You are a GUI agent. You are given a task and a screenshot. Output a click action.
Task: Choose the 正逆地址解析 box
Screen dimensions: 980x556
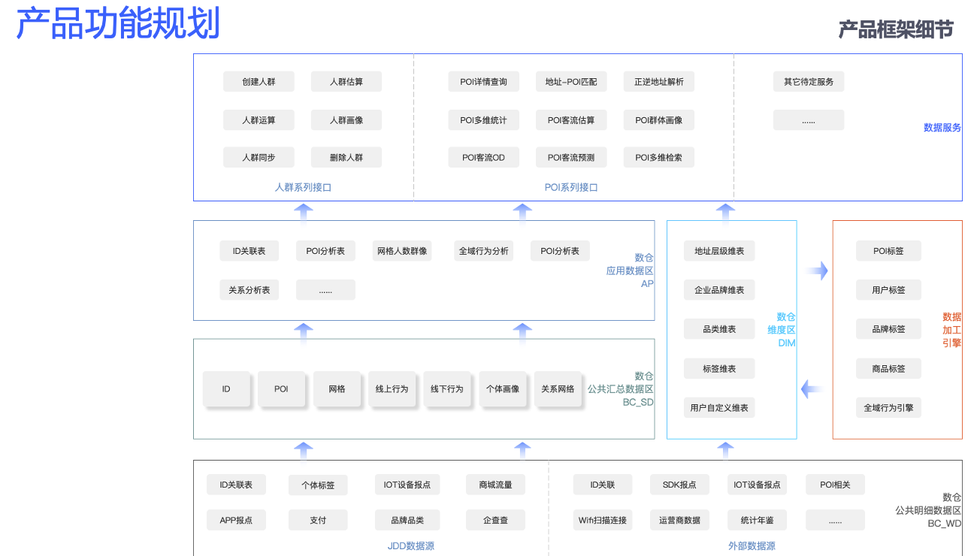(659, 81)
